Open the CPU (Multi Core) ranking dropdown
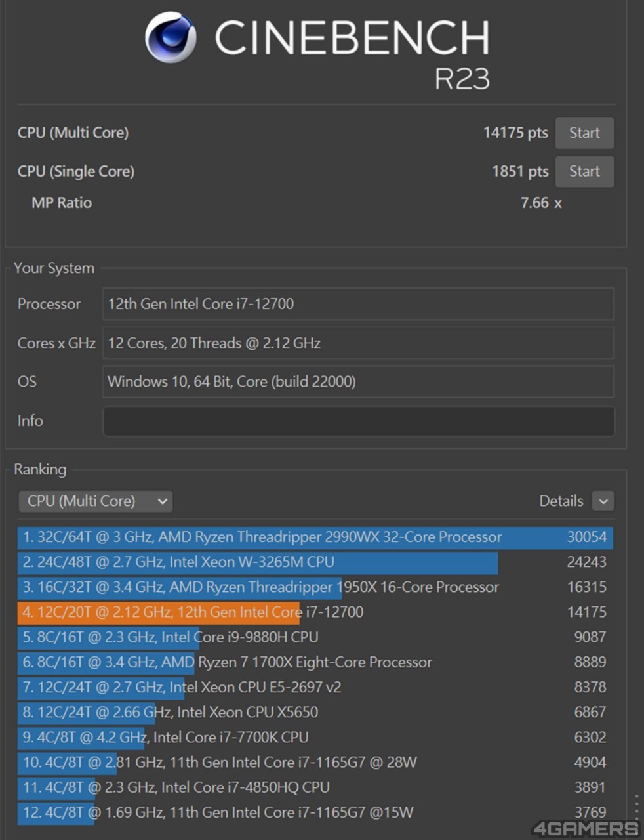Image resolution: width=644 pixels, height=840 pixels. point(96,501)
